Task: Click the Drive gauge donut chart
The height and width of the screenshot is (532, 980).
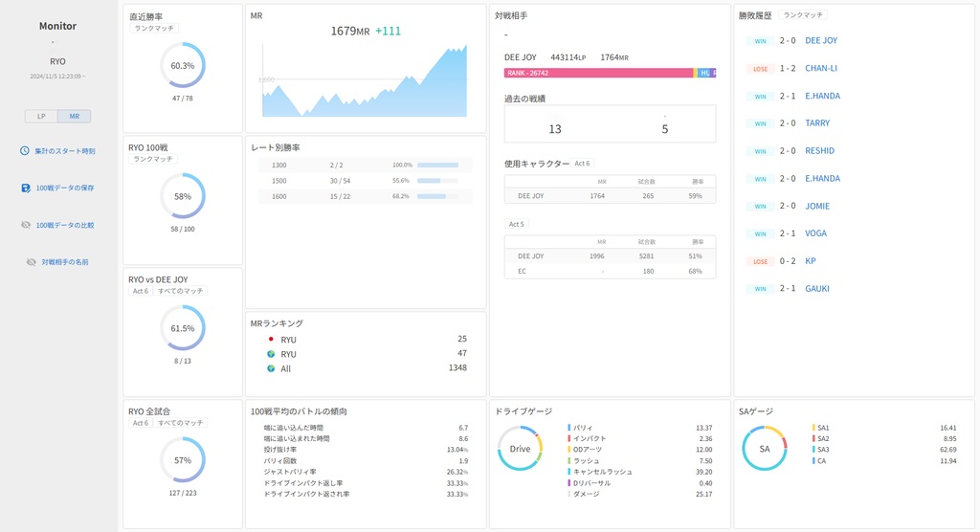Action: (x=520, y=449)
